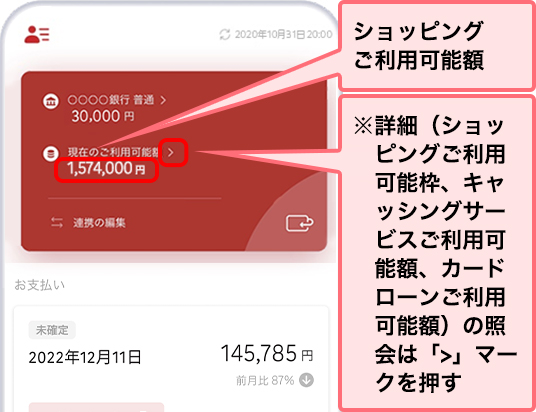Screen dimensions: 536x412
Task: Tap the 1,574,000円 available amount
Action: 106,169
